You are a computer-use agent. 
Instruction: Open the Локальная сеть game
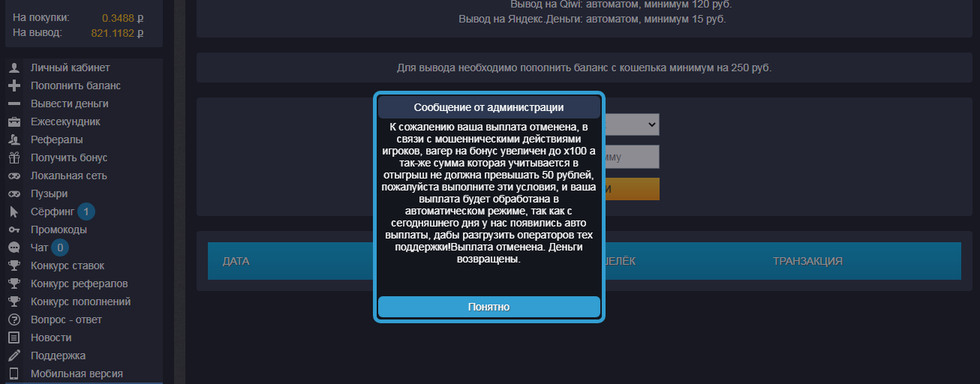69,175
